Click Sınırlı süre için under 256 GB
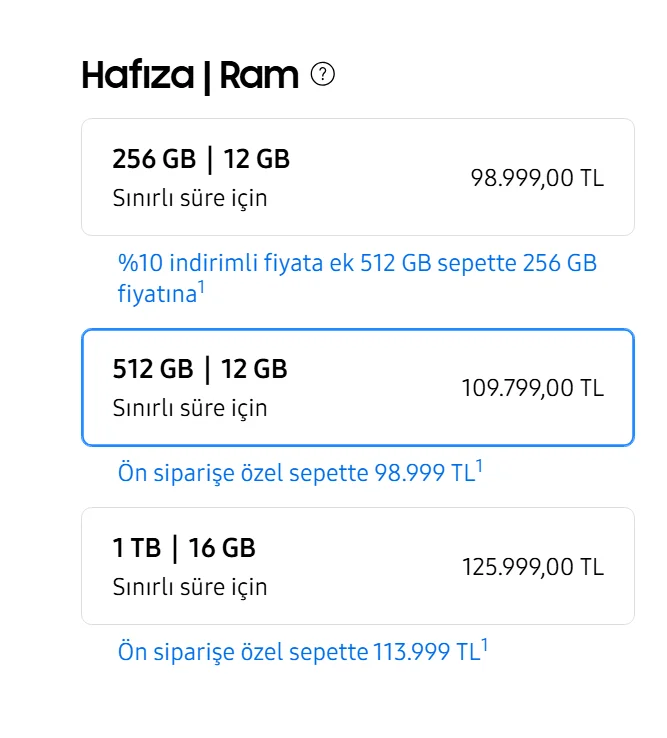The height and width of the screenshot is (738, 667). (x=190, y=198)
